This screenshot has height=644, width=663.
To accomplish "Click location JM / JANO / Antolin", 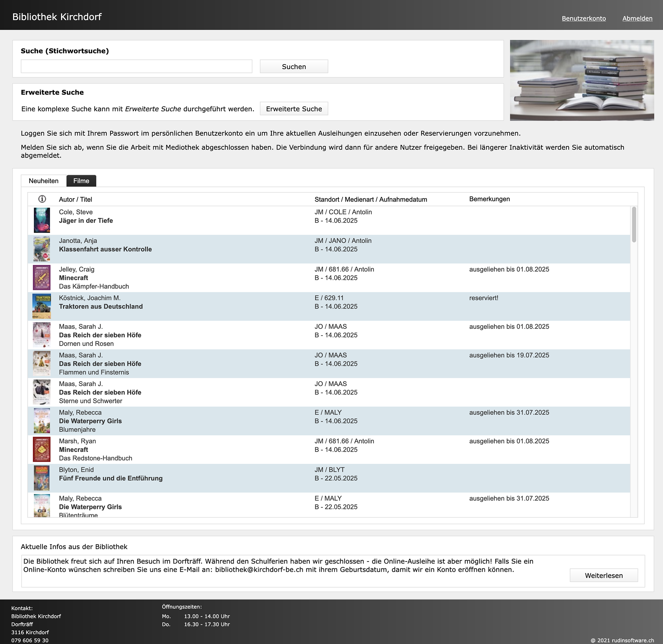I will point(343,241).
